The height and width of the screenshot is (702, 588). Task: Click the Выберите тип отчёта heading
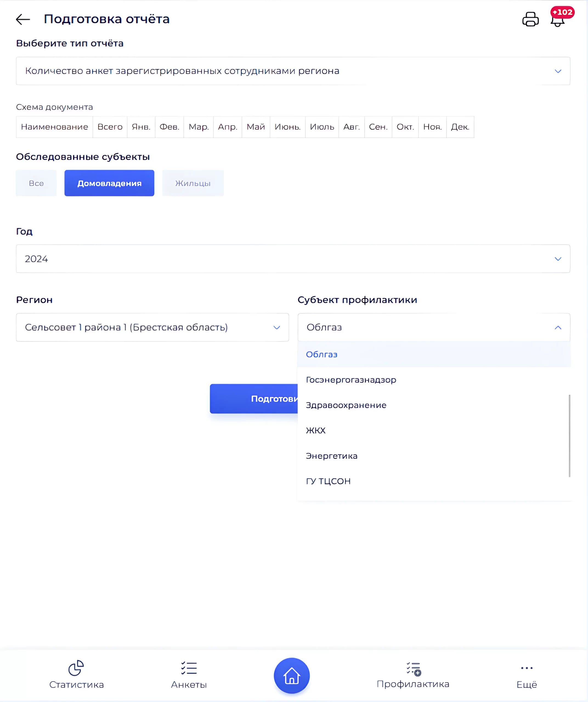[x=70, y=43]
